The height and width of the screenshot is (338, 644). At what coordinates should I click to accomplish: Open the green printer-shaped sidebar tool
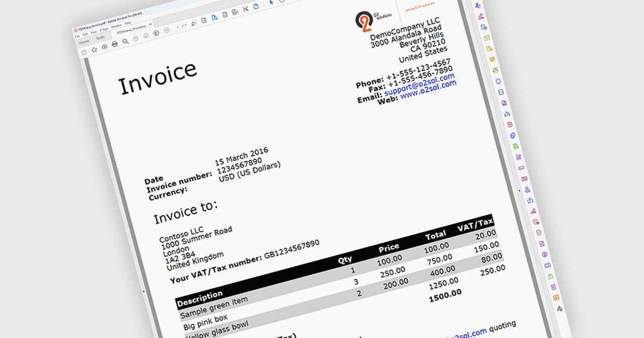coord(495,70)
